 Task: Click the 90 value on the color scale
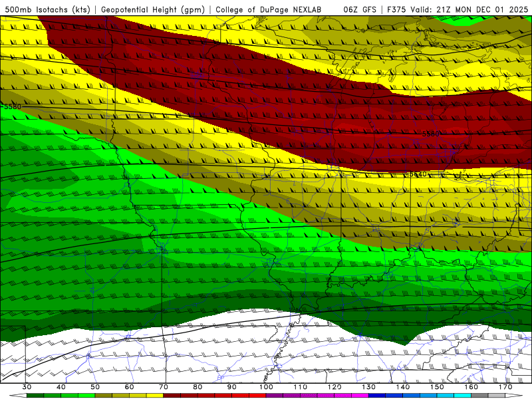point(231,387)
